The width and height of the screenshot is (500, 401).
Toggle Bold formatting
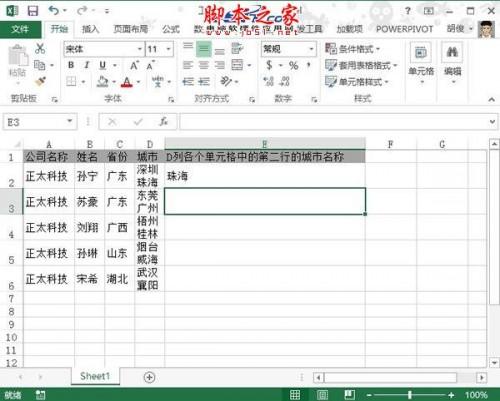pyautogui.click(x=71, y=65)
